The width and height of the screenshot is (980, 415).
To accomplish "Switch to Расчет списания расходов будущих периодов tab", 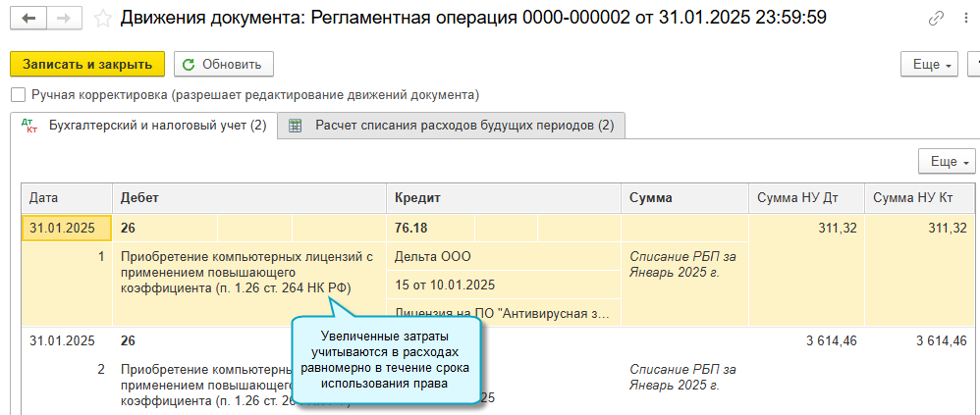I will (463, 126).
